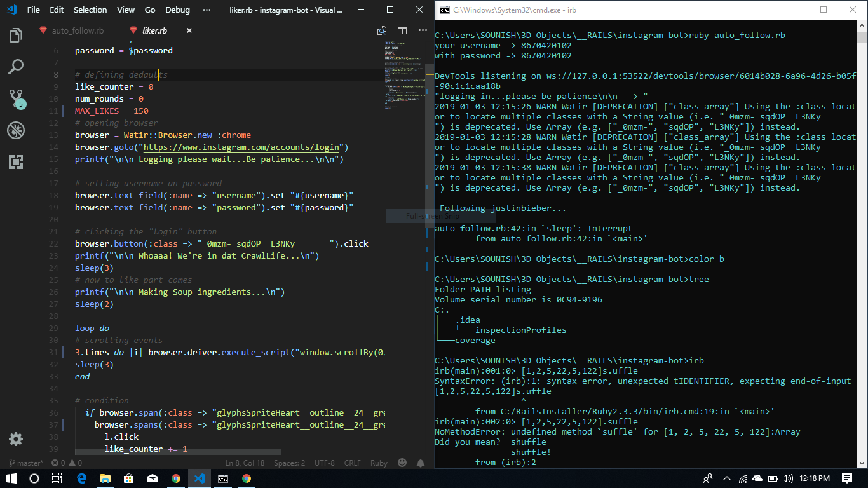The image size is (868, 488).
Task: Select language mode Ruby in status bar
Action: 379,463
